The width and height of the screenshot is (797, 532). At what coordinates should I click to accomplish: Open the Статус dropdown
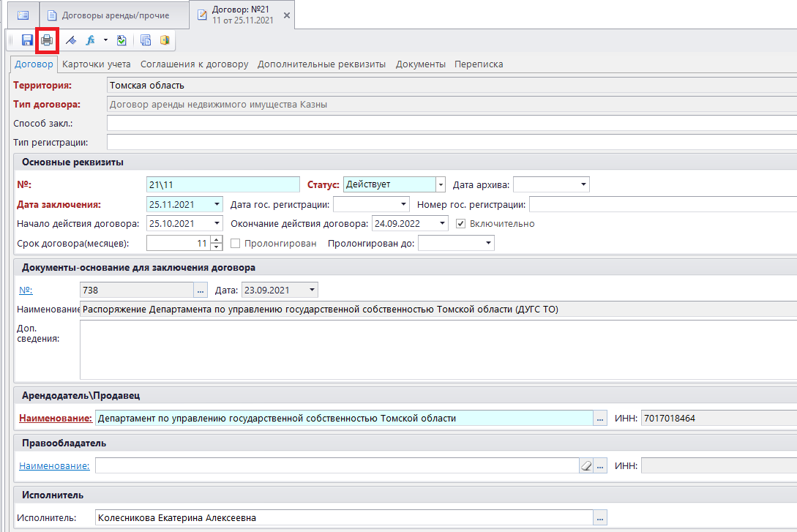(x=441, y=184)
